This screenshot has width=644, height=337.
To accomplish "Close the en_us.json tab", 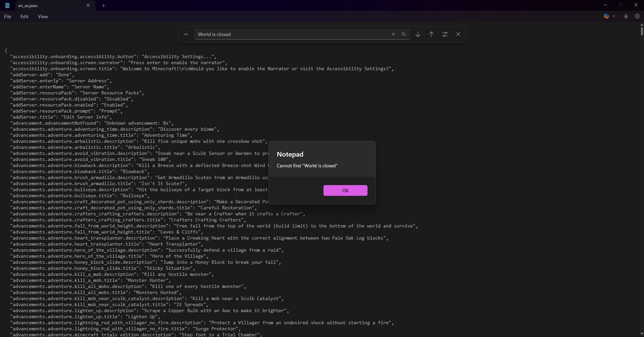I will 88,5.
